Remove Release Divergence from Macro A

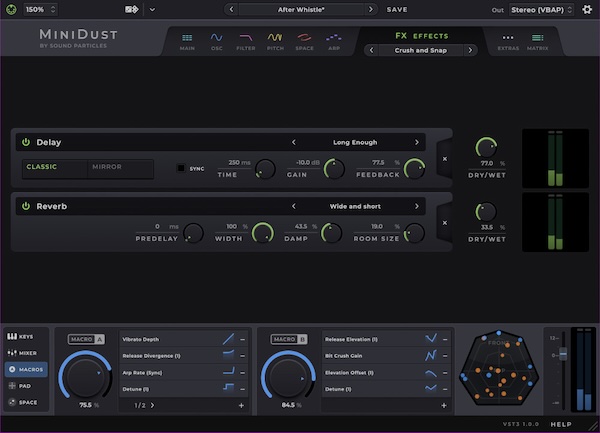click(x=243, y=356)
